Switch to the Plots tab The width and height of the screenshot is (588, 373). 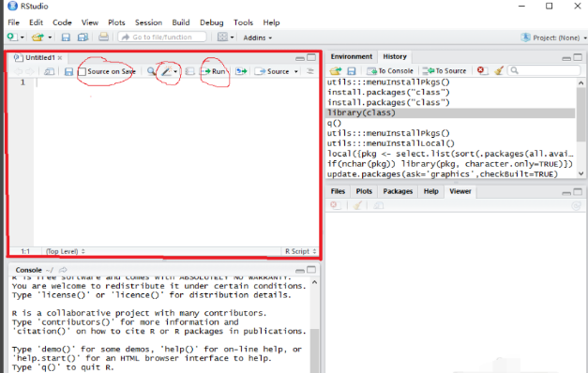click(364, 191)
